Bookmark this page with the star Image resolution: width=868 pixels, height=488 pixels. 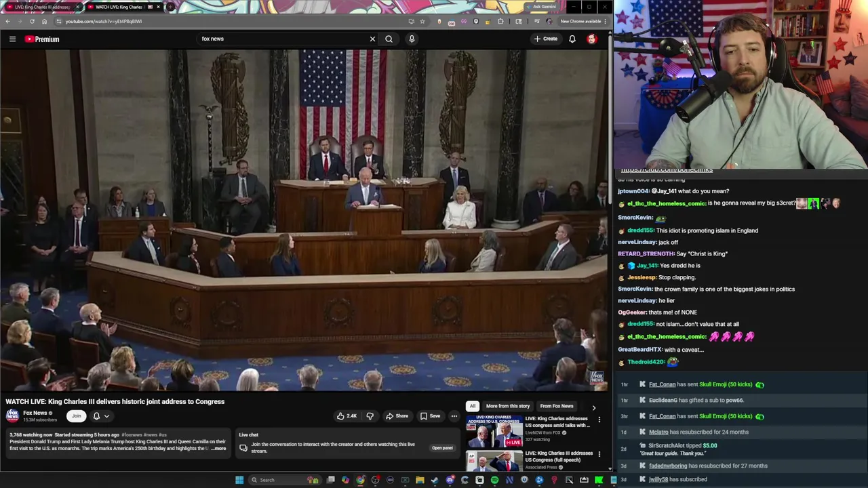(x=422, y=21)
